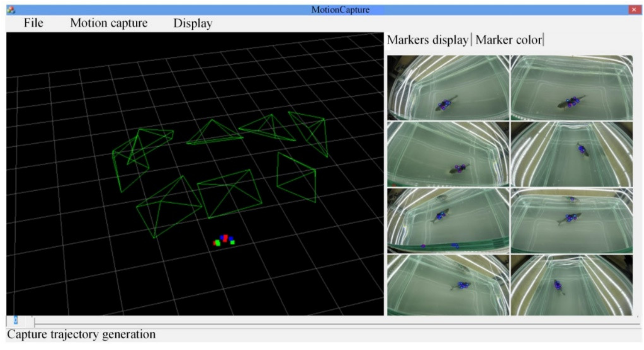
Task: Select the top-right camera view thumbnail
Action: [x=572, y=87]
